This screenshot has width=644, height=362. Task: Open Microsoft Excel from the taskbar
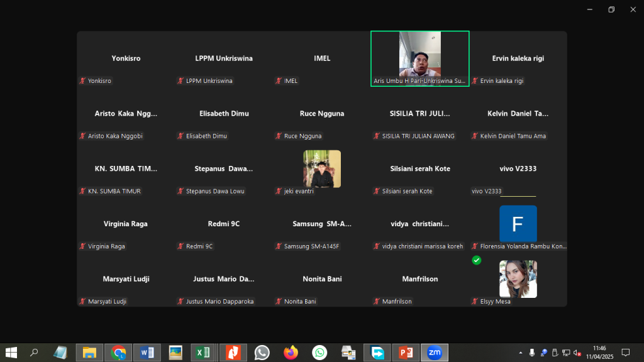(203, 353)
